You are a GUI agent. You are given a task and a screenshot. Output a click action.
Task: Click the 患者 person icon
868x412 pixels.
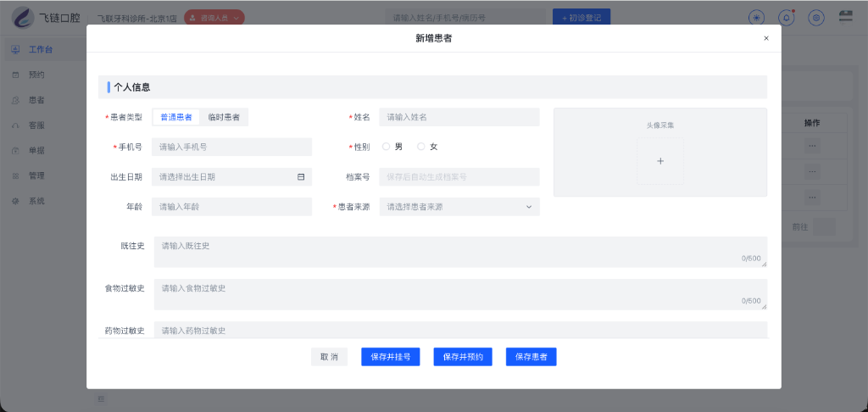15,100
